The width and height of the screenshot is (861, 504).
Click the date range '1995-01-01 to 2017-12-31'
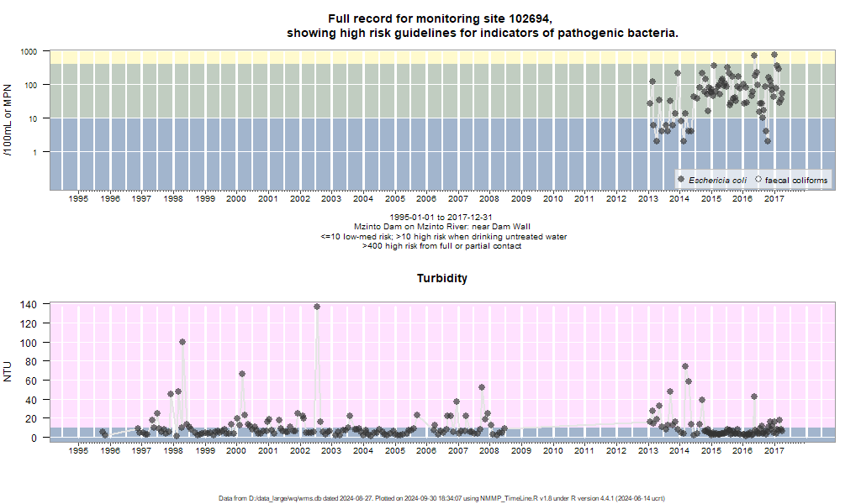coord(441,217)
